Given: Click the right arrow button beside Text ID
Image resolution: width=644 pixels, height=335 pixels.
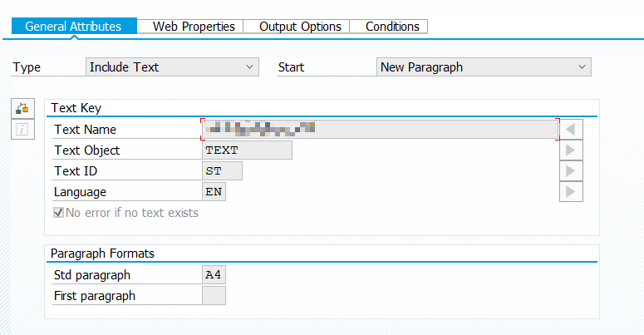Looking at the screenshot, I should (x=571, y=170).
